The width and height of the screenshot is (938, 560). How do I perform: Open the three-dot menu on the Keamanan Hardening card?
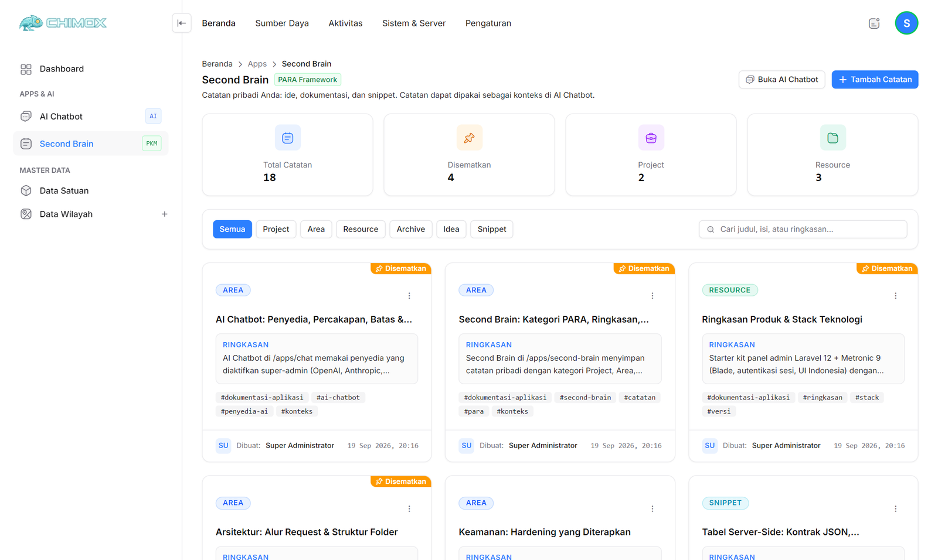click(652, 508)
